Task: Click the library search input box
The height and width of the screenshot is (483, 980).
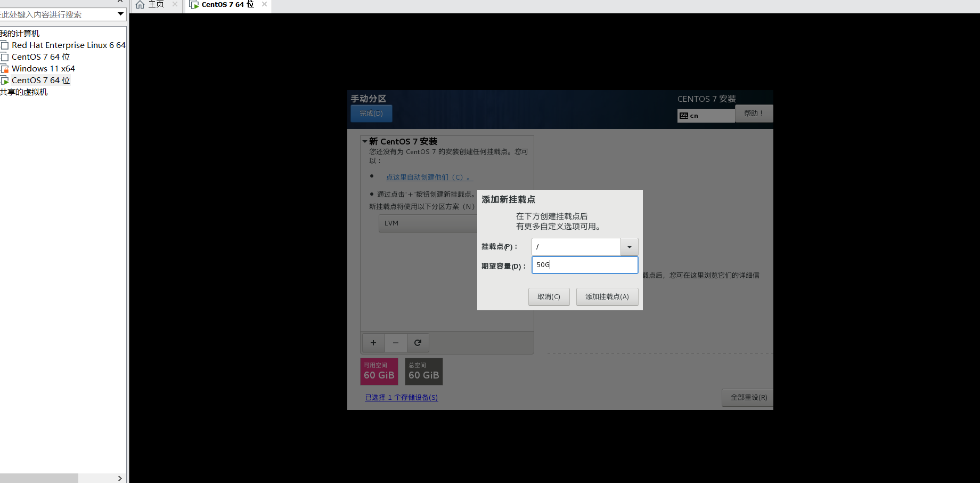Action: point(58,14)
